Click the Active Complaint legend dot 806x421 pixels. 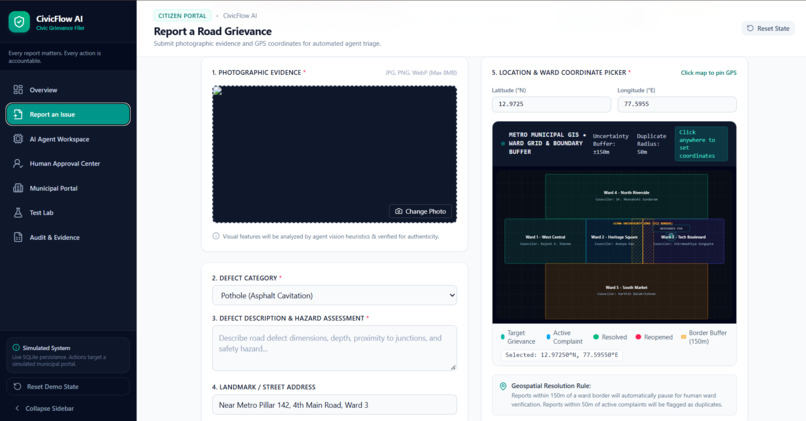pyautogui.click(x=548, y=337)
